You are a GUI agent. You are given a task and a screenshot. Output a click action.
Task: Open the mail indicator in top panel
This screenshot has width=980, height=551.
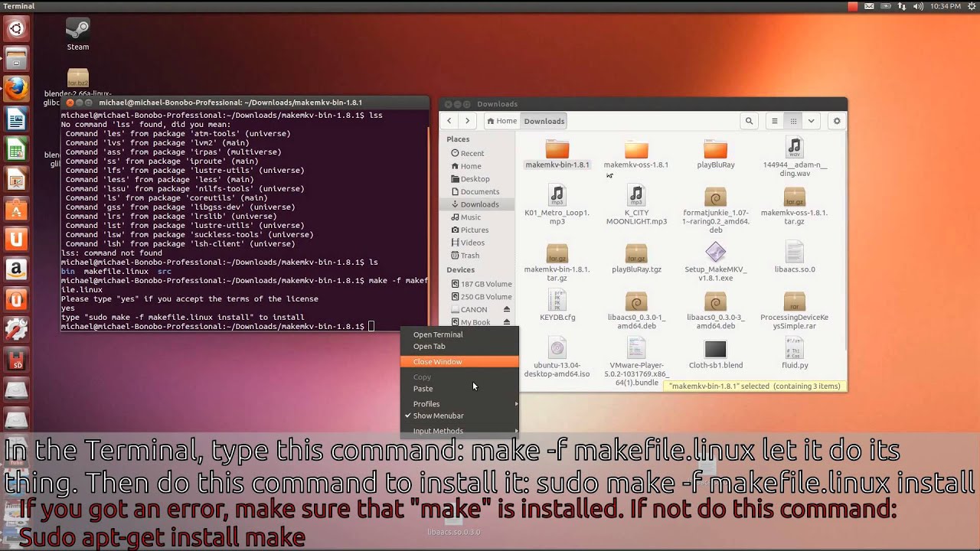pos(869,6)
